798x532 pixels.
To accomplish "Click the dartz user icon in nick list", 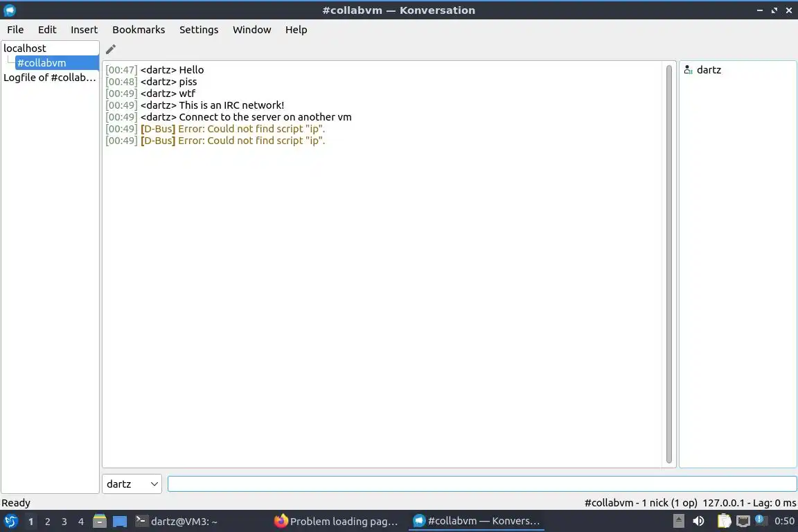I will [688, 70].
